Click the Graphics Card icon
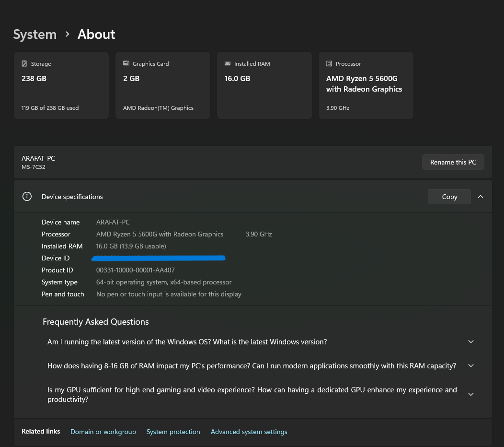Image resolution: width=504 pixels, height=447 pixels. point(126,64)
